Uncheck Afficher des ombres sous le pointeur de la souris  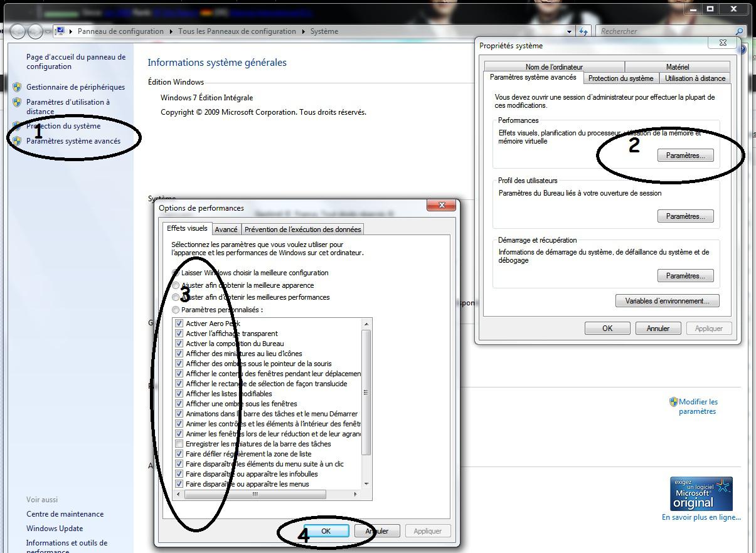179,364
